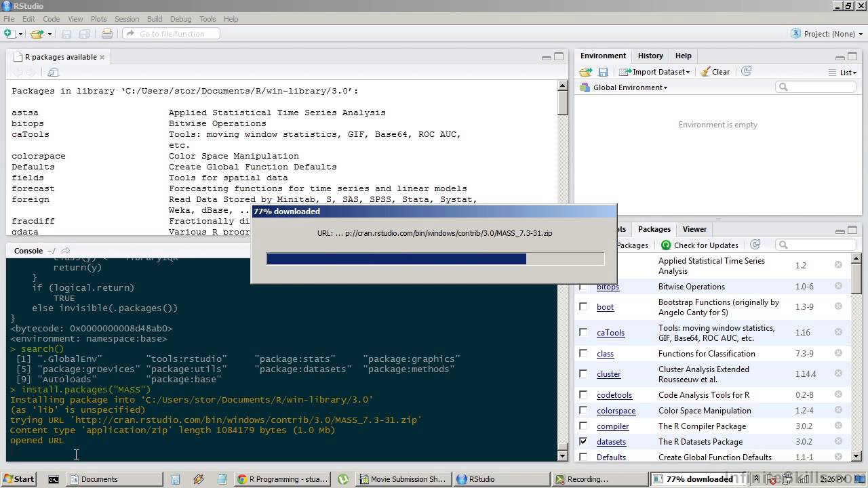Toggle the caTools package checkbox

[x=583, y=333]
